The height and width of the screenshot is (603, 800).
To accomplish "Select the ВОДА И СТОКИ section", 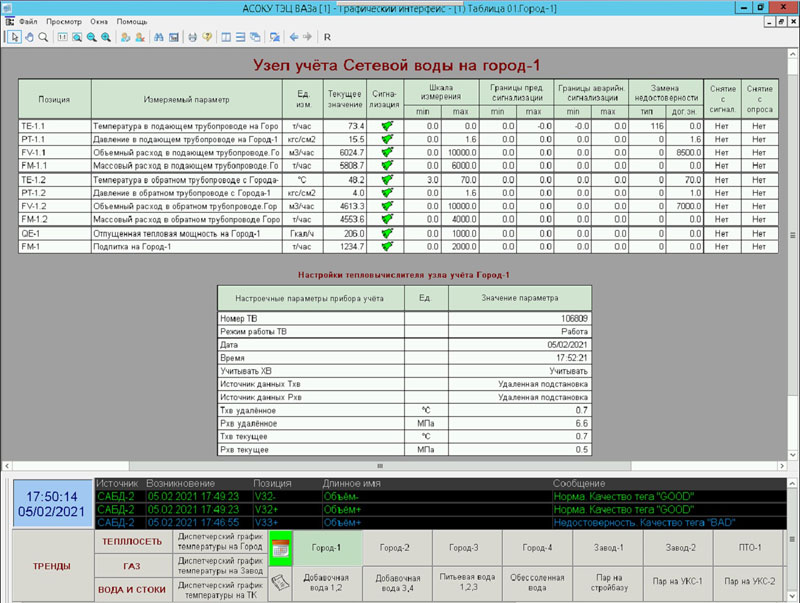I will click(132, 590).
